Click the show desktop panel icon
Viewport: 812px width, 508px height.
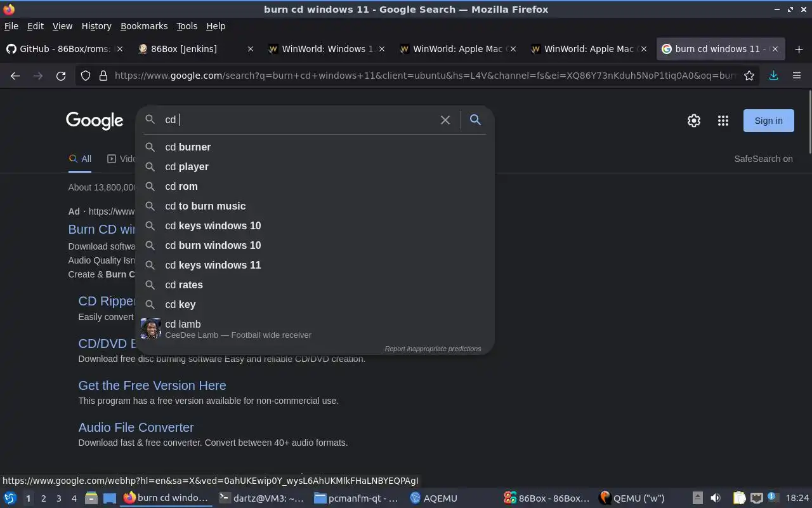(x=109, y=498)
